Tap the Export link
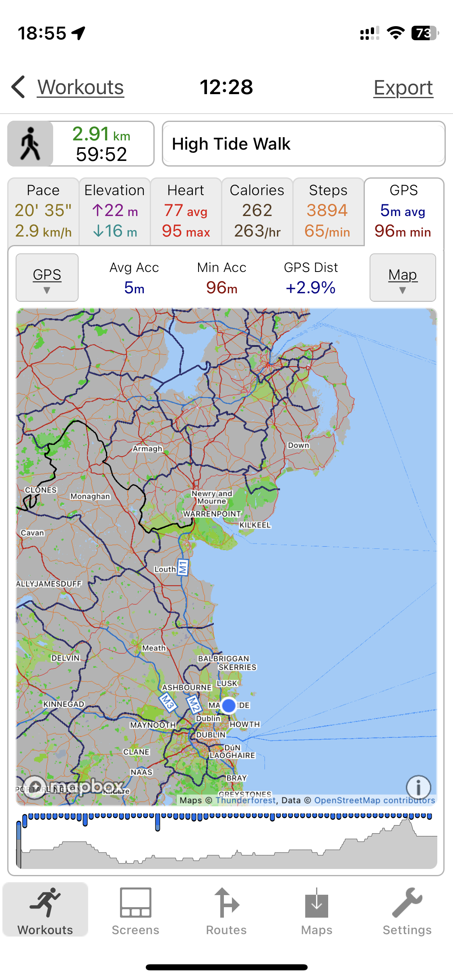This screenshot has width=453, height=980. [x=403, y=88]
